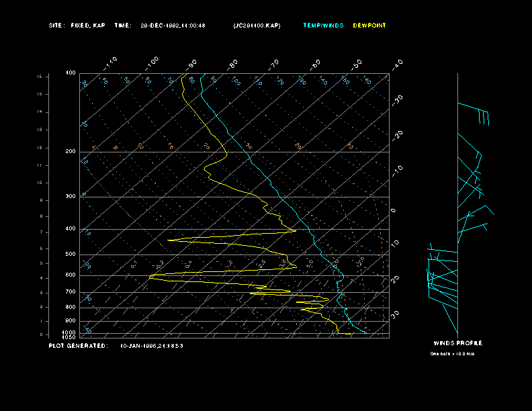This screenshot has width=532, height=411.
Task: Click the '-20' isotherm label on right edge
Action: click(397, 136)
